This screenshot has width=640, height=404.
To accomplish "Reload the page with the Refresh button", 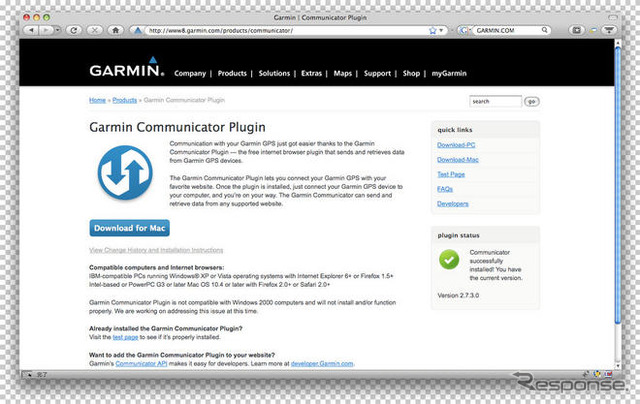I will (74, 30).
